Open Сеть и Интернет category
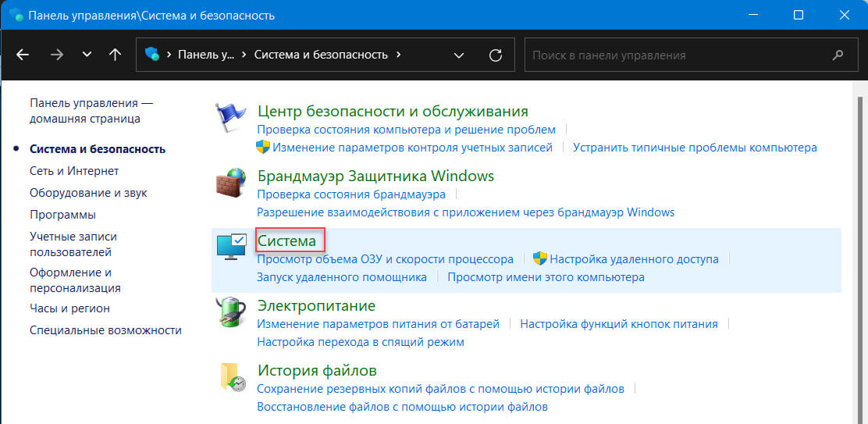This screenshot has width=868, height=424. coord(74,171)
